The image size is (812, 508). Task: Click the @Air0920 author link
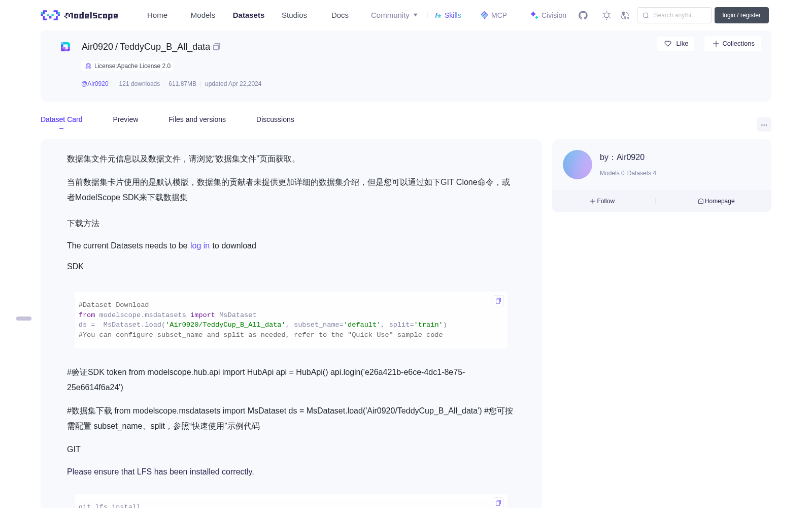pos(95,84)
